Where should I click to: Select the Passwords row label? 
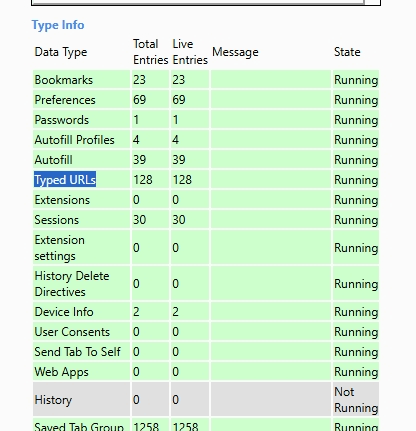[x=62, y=120]
